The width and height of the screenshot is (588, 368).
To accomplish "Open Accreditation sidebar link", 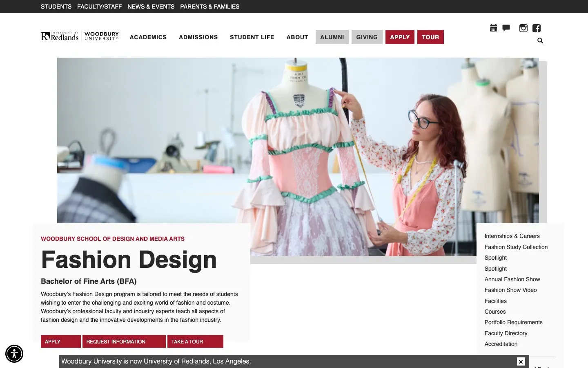I will 501,344.
